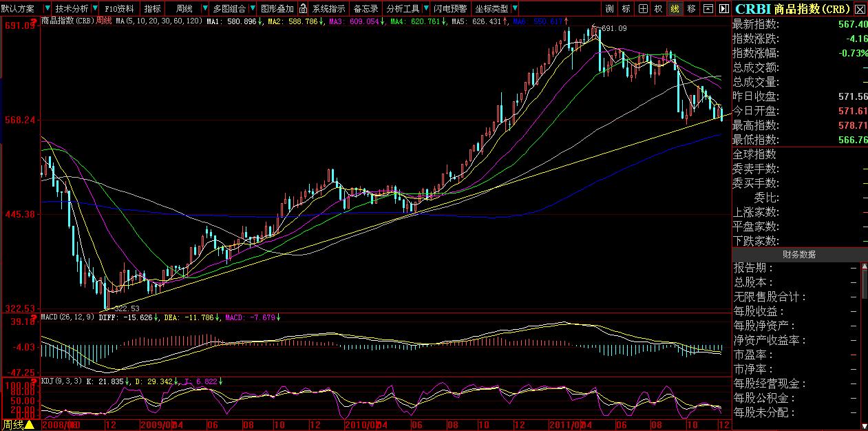Click the play-forward side panel icon
868x431 pixels.
coord(723,9)
